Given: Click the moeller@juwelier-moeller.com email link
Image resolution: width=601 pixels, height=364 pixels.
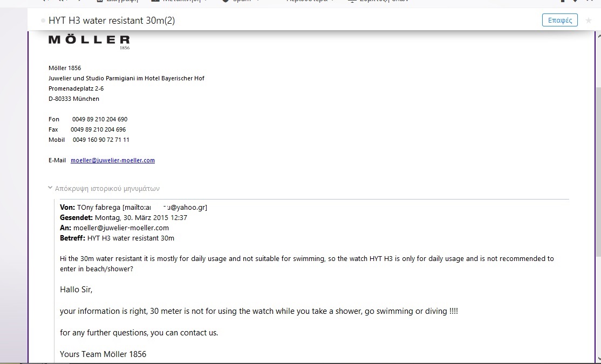Looking at the screenshot, I should point(113,160).
